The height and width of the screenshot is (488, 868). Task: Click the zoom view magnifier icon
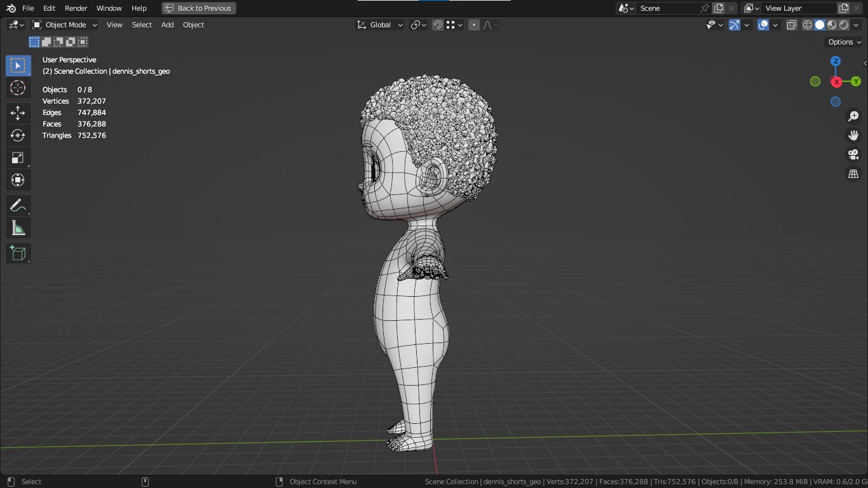click(853, 116)
